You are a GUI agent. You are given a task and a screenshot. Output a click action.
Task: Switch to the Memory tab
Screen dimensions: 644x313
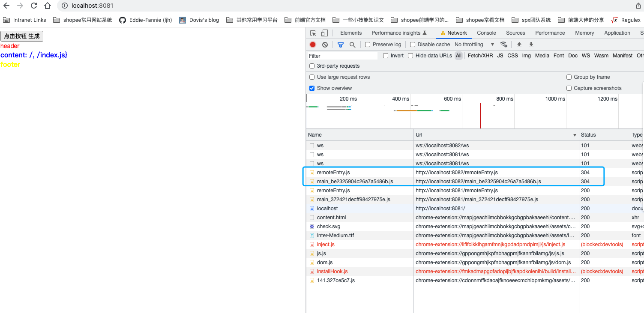click(x=584, y=33)
